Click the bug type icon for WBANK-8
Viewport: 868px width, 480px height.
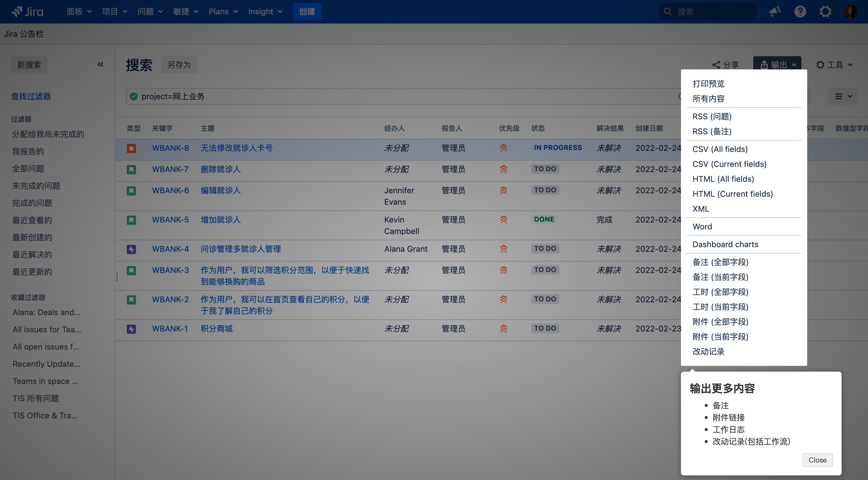pyautogui.click(x=131, y=148)
